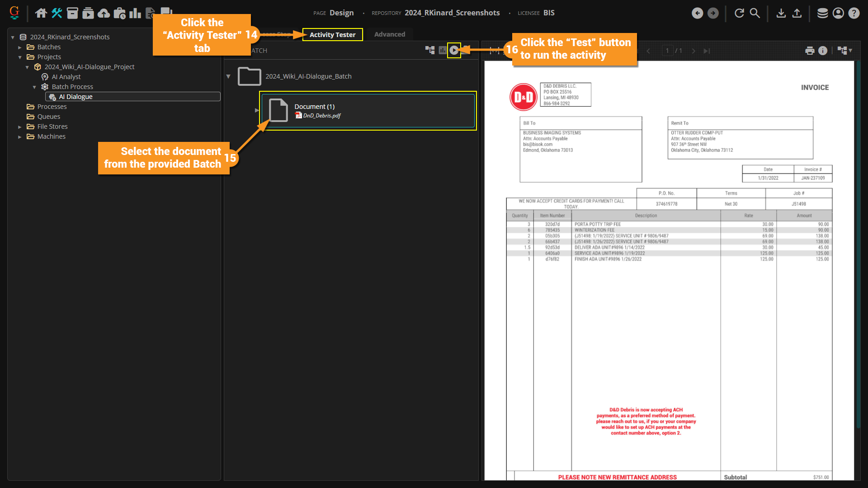Click the Test play button
This screenshot has height=488, width=868.
pyautogui.click(x=454, y=50)
